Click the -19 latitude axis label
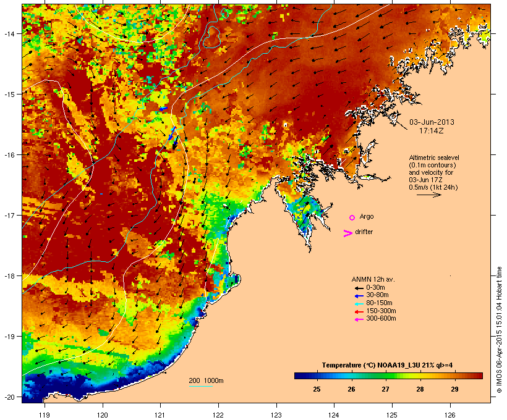The height and width of the screenshot is (420, 507). tap(9, 337)
